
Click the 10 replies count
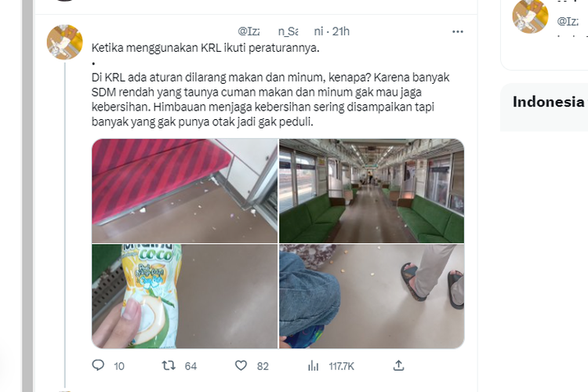(119, 366)
